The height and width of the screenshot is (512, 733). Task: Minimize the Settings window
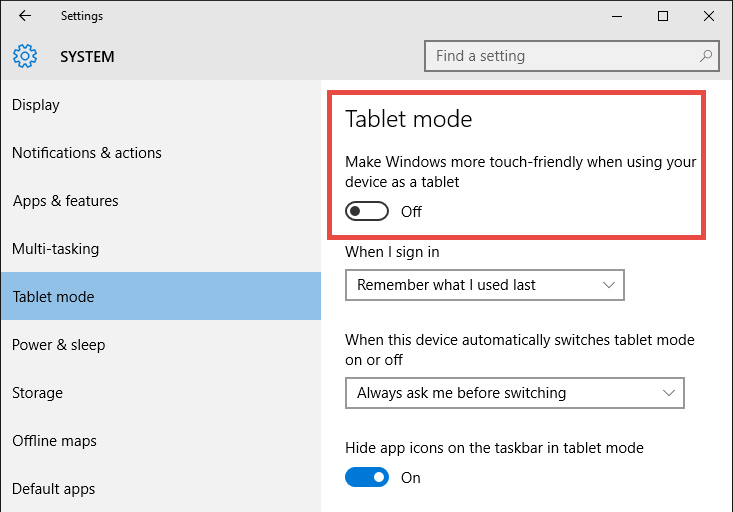(617, 16)
